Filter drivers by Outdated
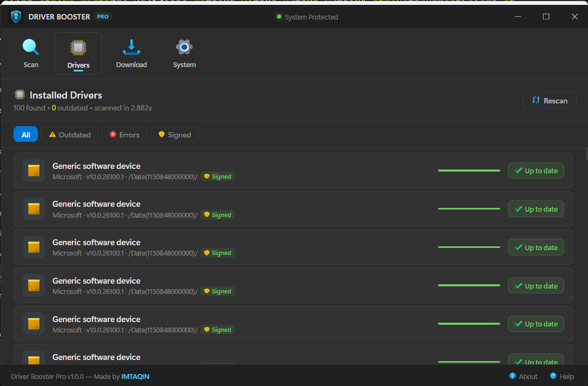Image resolution: width=588 pixels, height=386 pixels. 70,135
